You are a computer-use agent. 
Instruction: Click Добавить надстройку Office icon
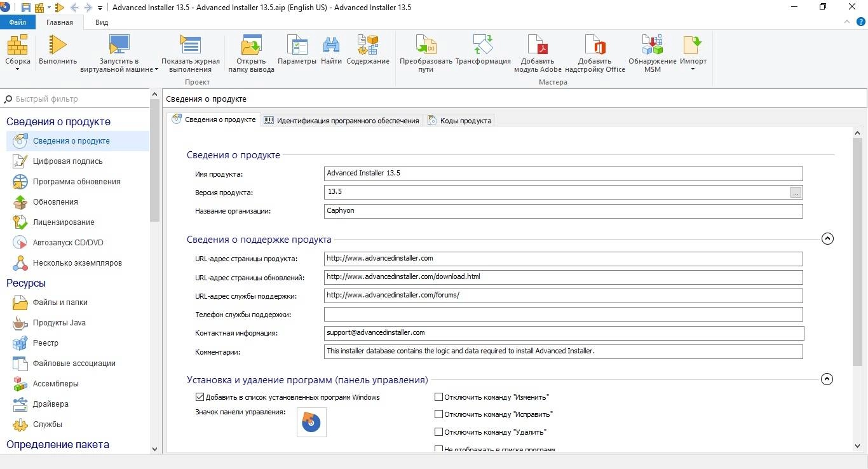595,44
